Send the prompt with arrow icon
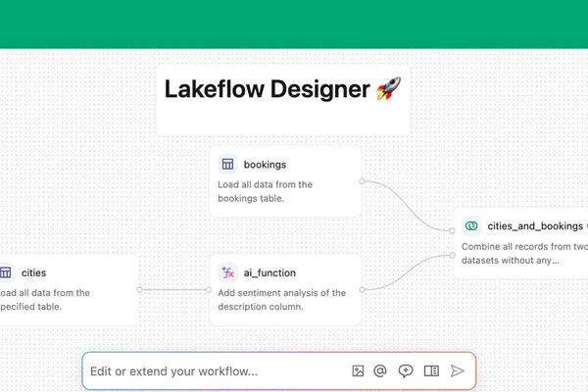Screen dimensions: 588x392 click(x=457, y=371)
